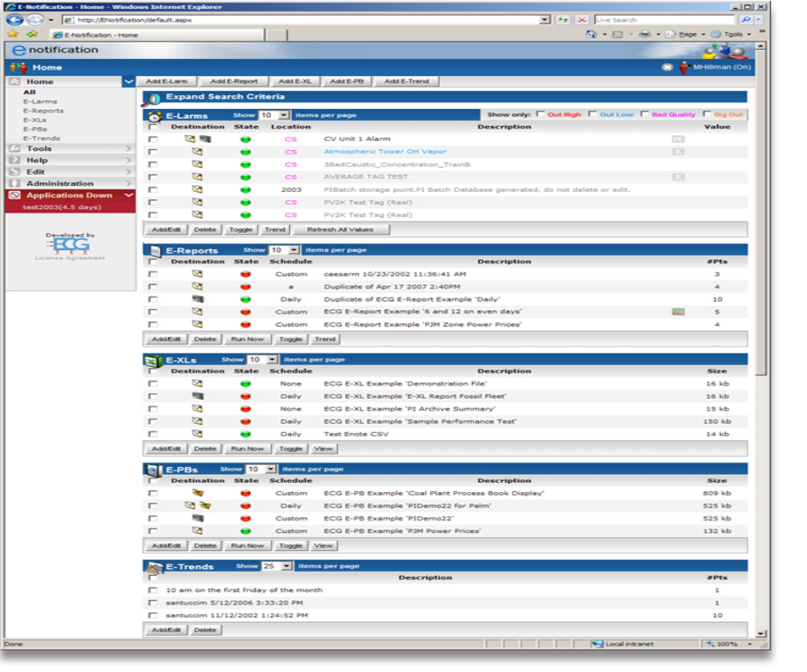807x672 pixels.
Task: Select E-Reports in the Home sidebar
Action: point(43,111)
